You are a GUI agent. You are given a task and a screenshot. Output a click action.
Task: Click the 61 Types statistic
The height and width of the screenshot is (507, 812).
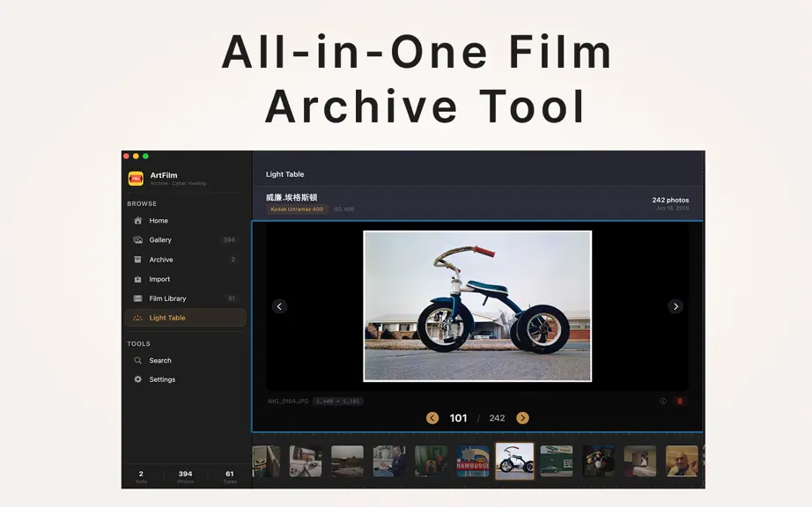pos(229,477)
